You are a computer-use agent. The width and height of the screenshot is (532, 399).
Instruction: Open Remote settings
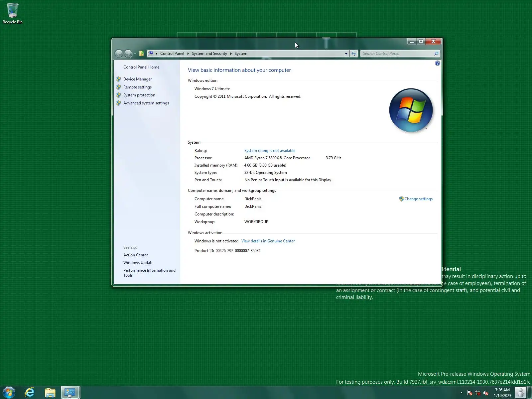137,87
